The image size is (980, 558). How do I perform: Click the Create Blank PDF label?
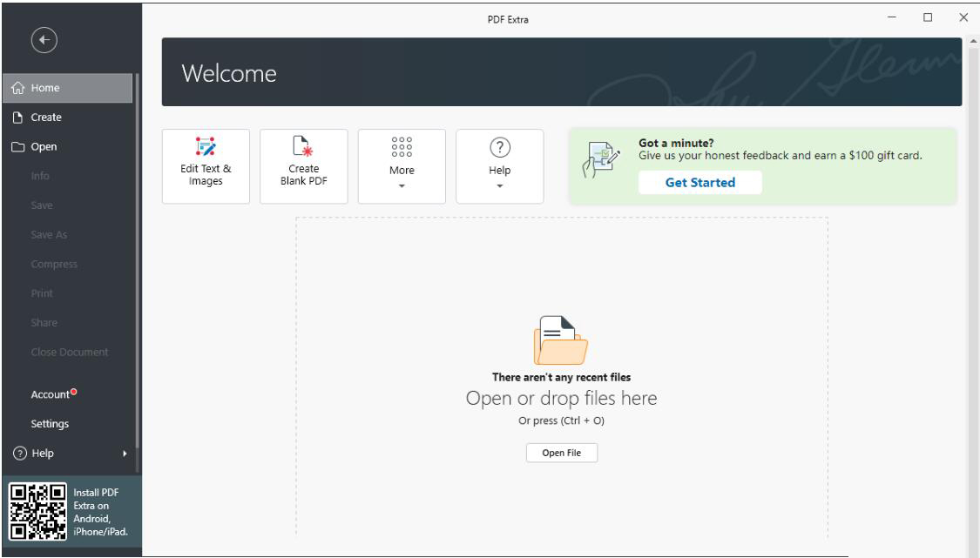304,175
